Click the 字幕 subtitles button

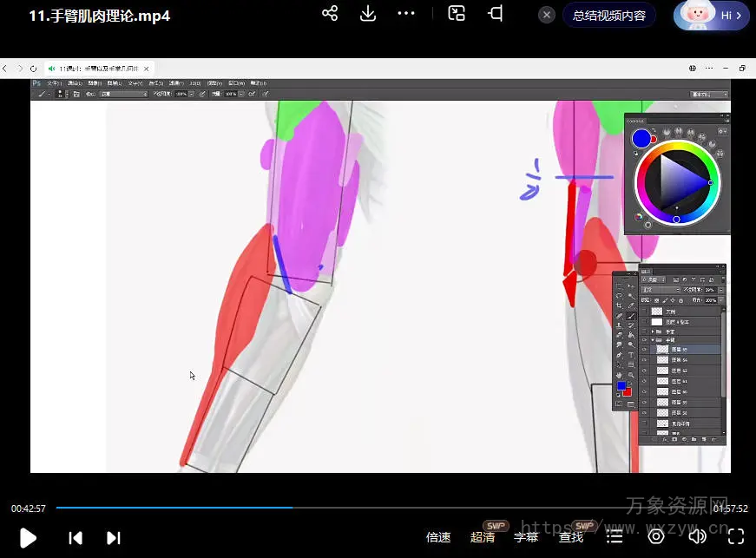(x=526, y=537)
